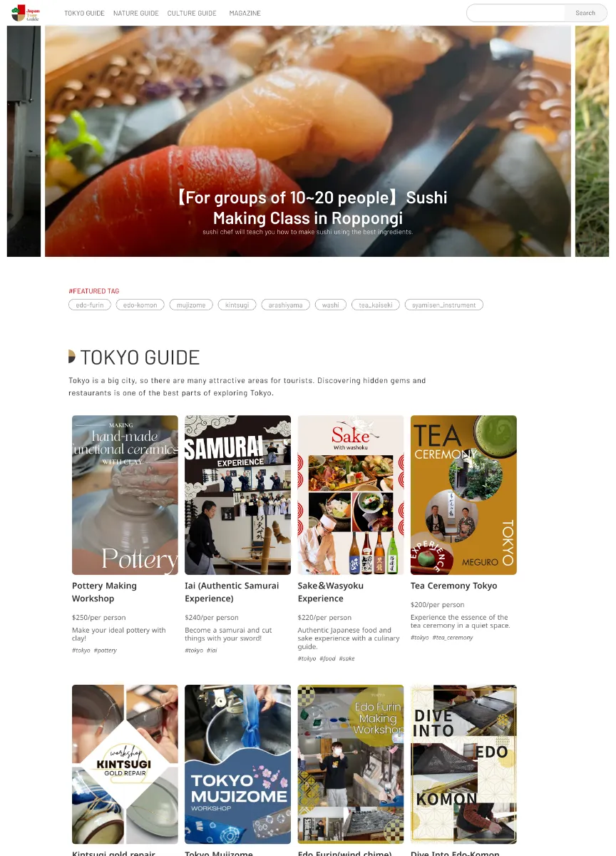
Task: Open the MAGAZINE navigation link
Action: pos(245,14)
